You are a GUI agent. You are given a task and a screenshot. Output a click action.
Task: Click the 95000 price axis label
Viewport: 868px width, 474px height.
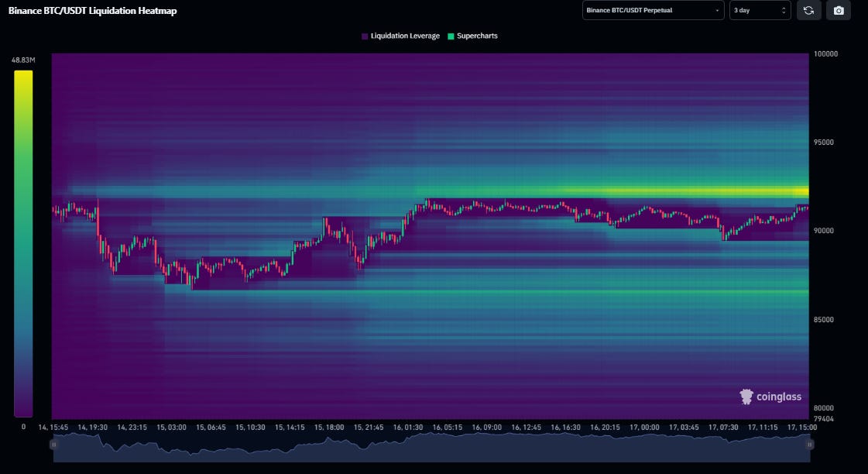[x=824, y=143]
